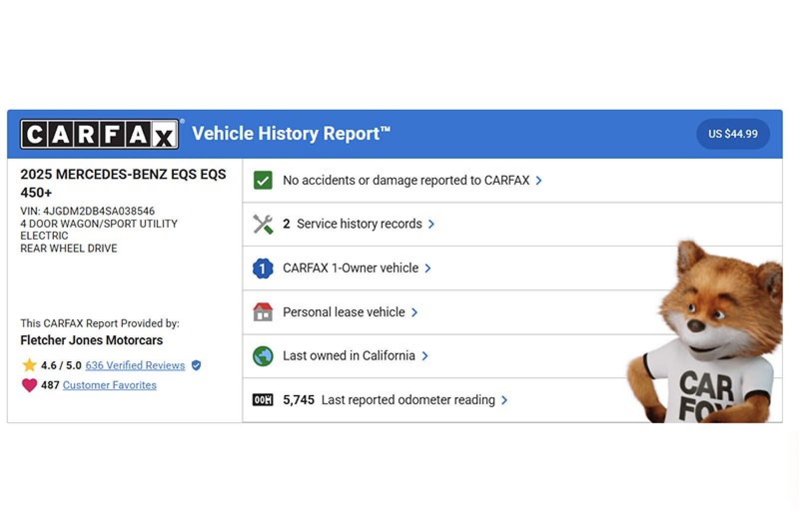Expand the accidents or damage details
This screenshot has width=799, height=532.
539,181
